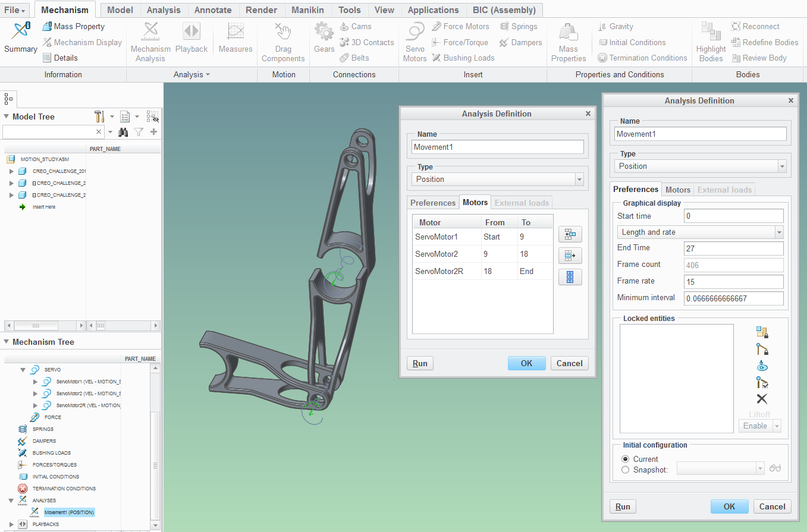This screenshot has width=807, height=532.
Task: Open the Mass Properties tool
Action: point(568,40)
